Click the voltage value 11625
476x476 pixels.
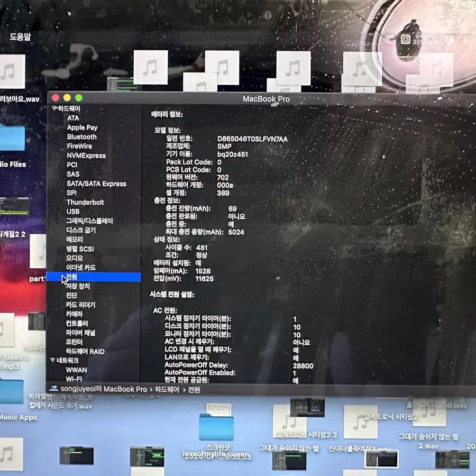(x=204, y=278)
